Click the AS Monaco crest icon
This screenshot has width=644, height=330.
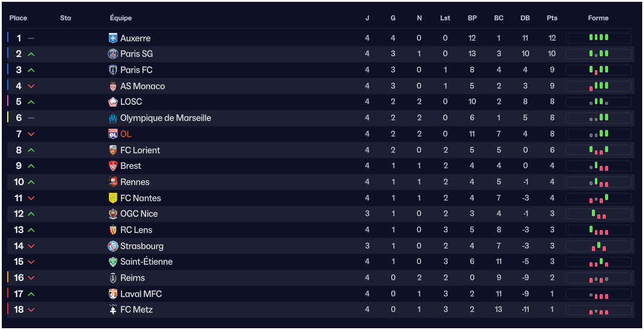113,86
